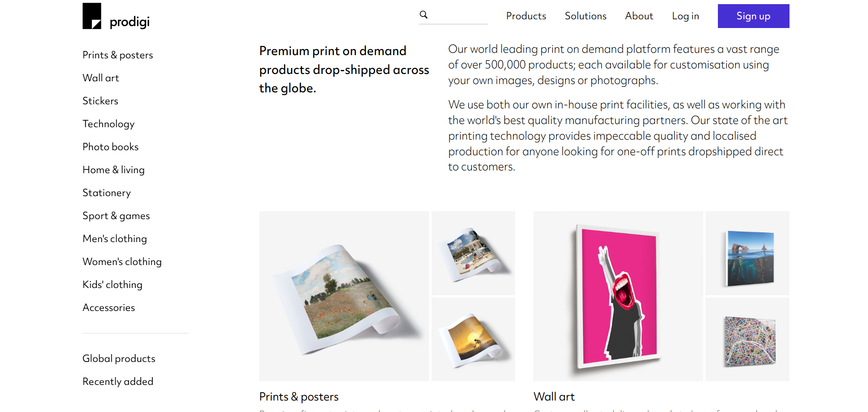Open the Photo books section
Screen dimensions: 868x412
coord(110,147)
